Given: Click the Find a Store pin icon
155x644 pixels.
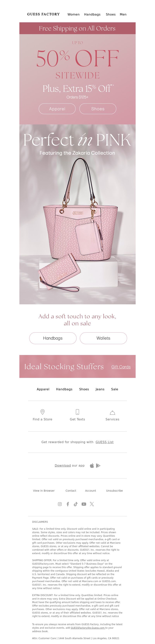Looking at the screenshot, I should coord(42,412).
